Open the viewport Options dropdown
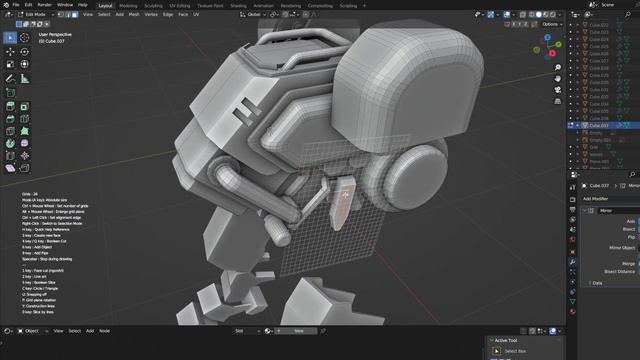The height and width of the screenshot is (360, 640). click(552, 24)
